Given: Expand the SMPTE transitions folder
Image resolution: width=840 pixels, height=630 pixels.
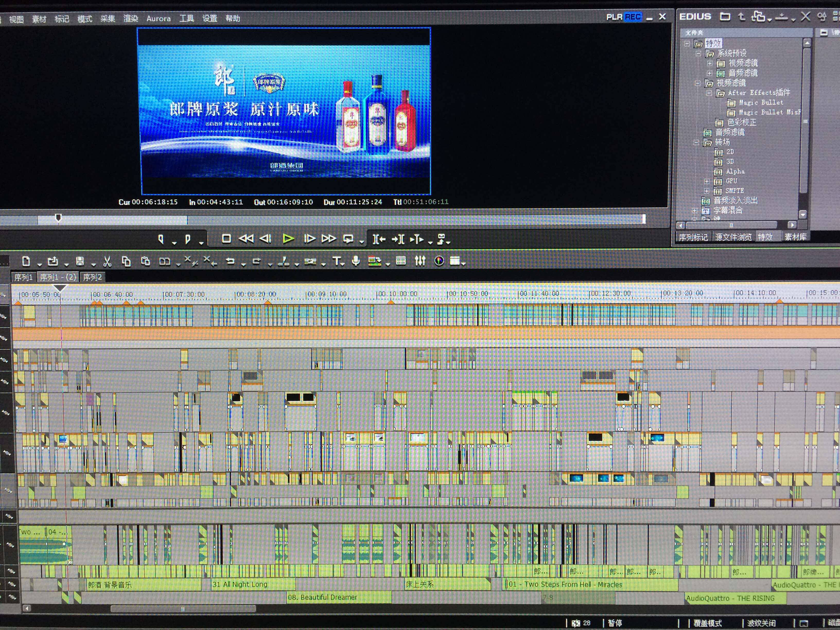Looking at the screenshot, I should pyautogui.click(x=707, y=191).
